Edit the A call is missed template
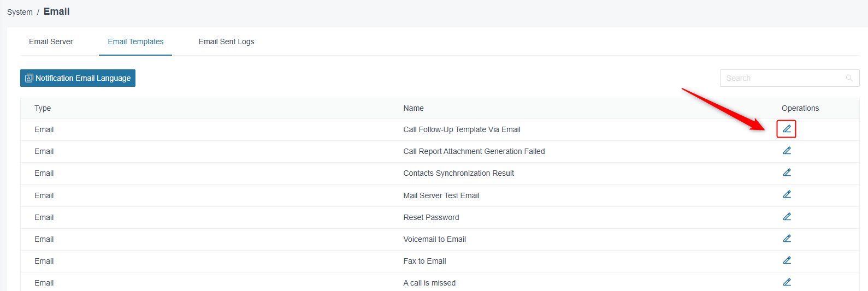This screenshot has width=868, height=291. click(787, 282)
